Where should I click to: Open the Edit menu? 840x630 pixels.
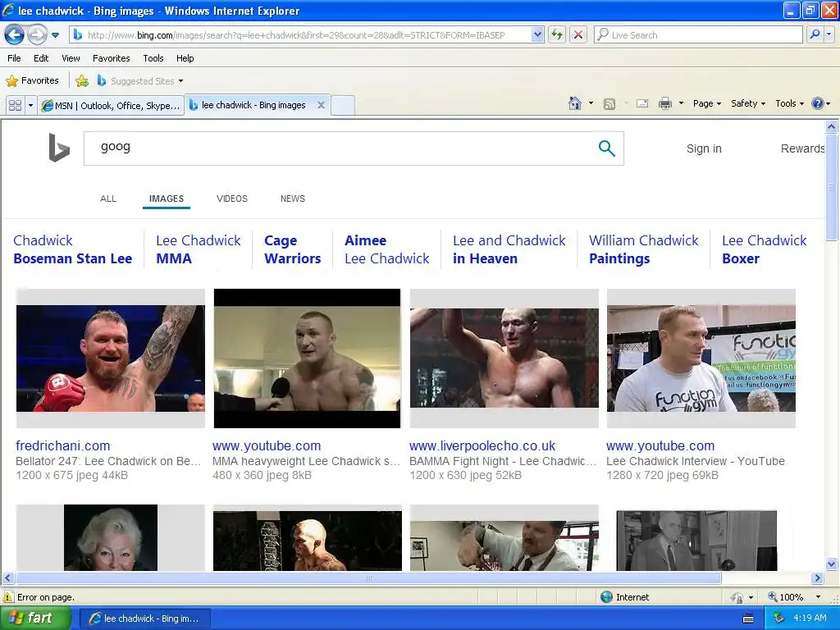point(41,58)
